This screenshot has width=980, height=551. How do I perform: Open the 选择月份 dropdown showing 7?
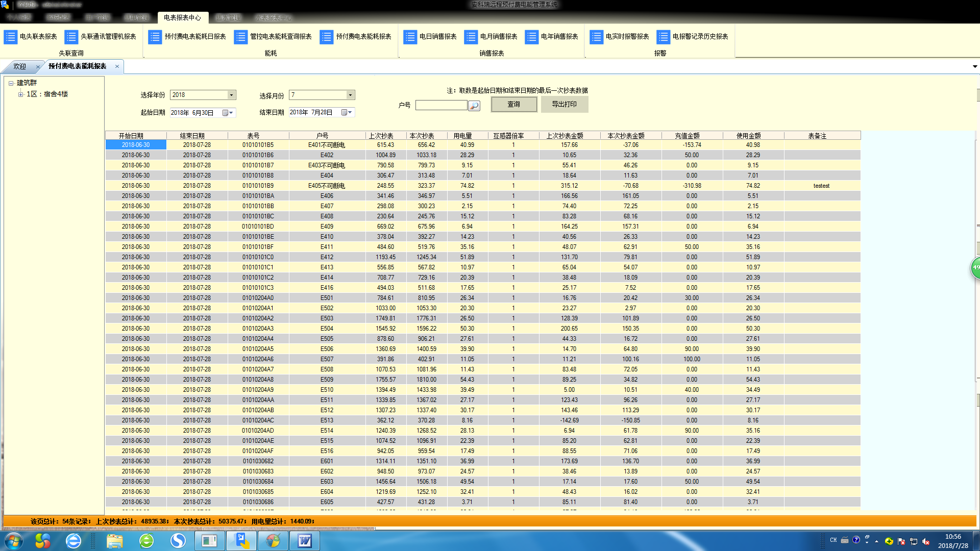pos(350,95)
